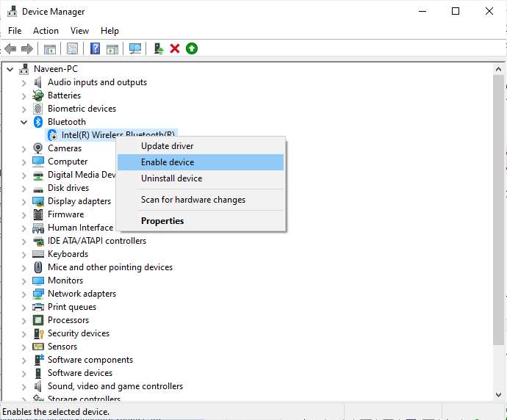Viewport: 507px width, 420px height.
Task: Click the show/hide console tree icon
Action: pos(49,48)
